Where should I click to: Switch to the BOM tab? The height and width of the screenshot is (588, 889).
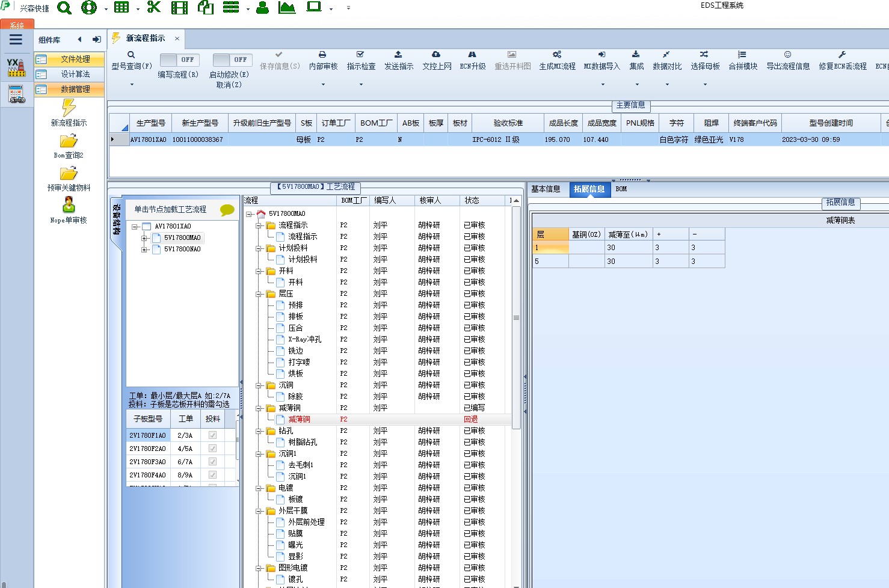click(621, 189)
